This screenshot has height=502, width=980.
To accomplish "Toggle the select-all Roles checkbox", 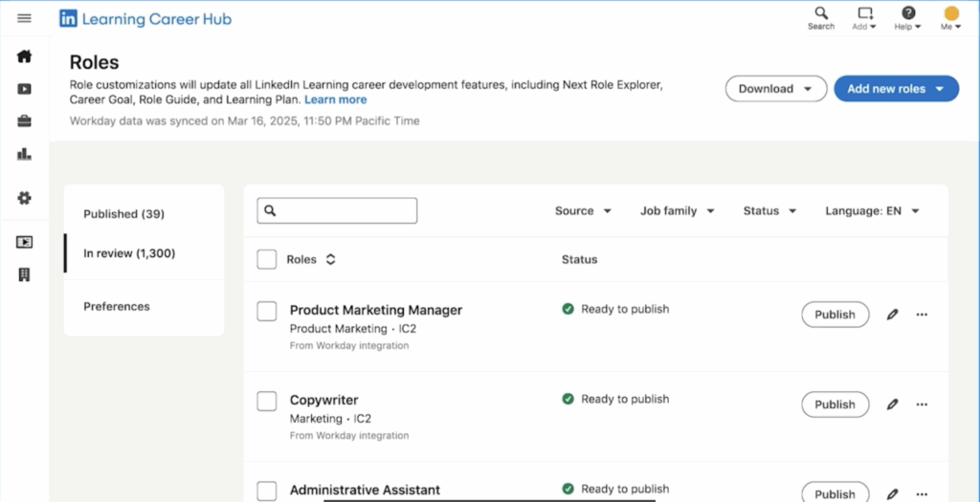I will [267, 259].
